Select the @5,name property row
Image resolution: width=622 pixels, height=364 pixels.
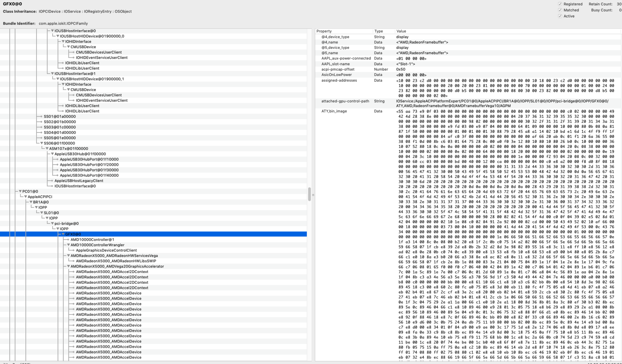pyautogui.click(x=468, y=53)
